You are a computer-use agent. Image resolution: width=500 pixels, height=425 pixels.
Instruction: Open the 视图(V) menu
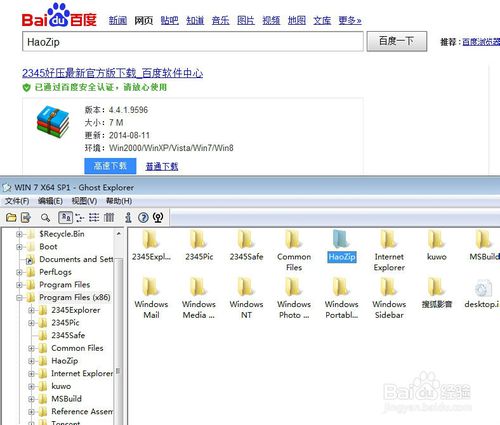tap(84, 201)
